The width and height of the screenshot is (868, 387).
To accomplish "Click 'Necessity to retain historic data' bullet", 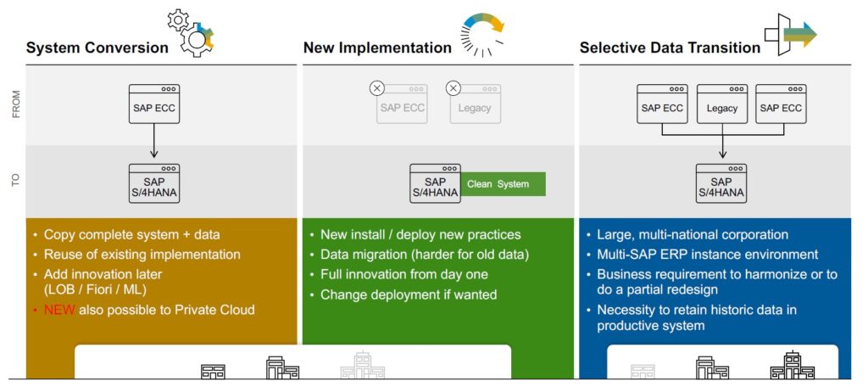I will [697, 317].
